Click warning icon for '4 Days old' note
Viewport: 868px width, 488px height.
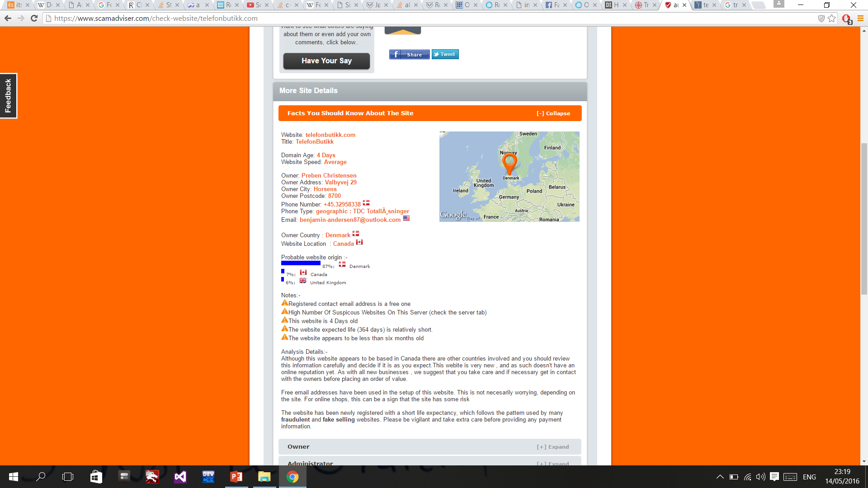285,320
